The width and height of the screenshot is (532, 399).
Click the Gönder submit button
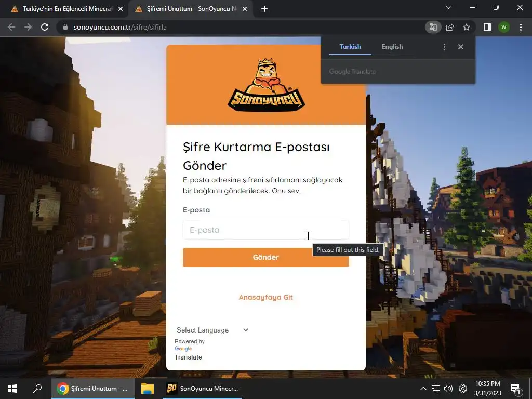pyautogui.click(x=266, y=257)
